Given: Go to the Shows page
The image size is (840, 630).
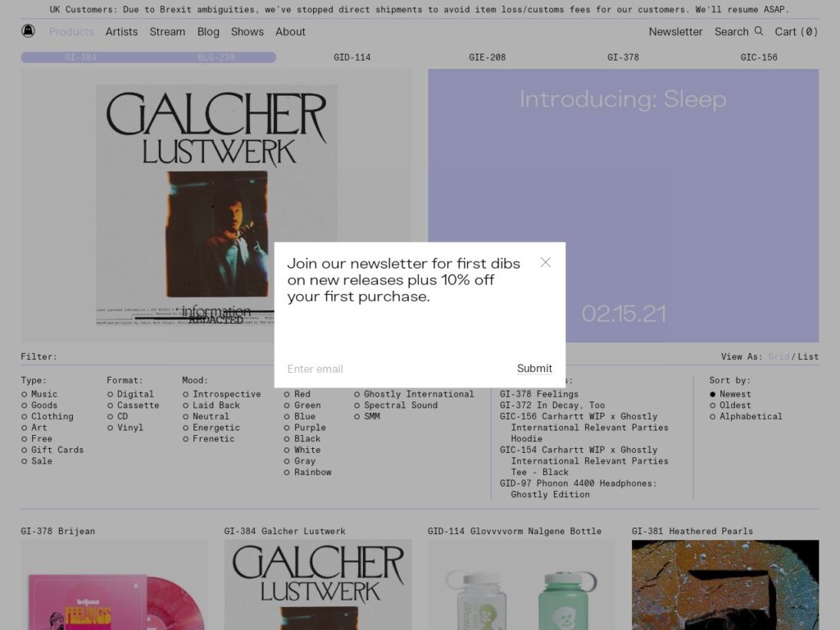Looking at the screenshot, I should (x=247, y=31).
